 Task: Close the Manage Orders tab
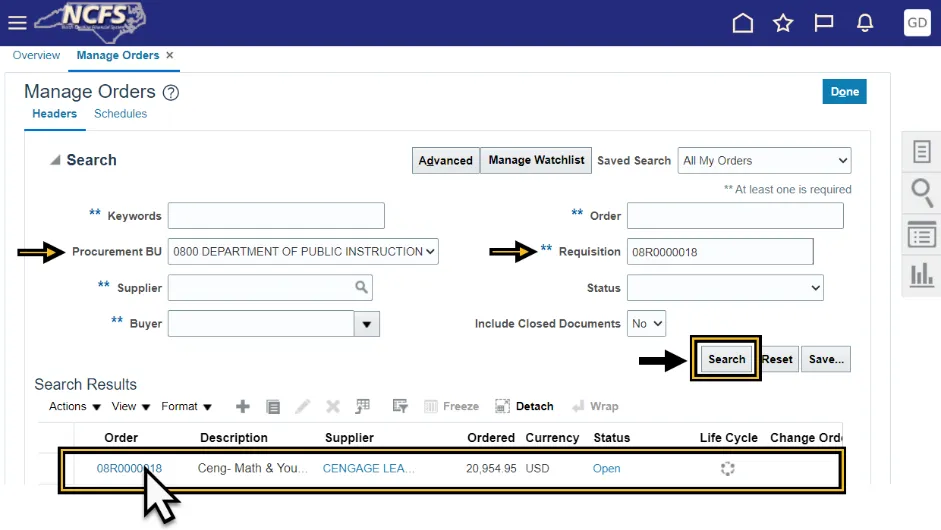170,56
